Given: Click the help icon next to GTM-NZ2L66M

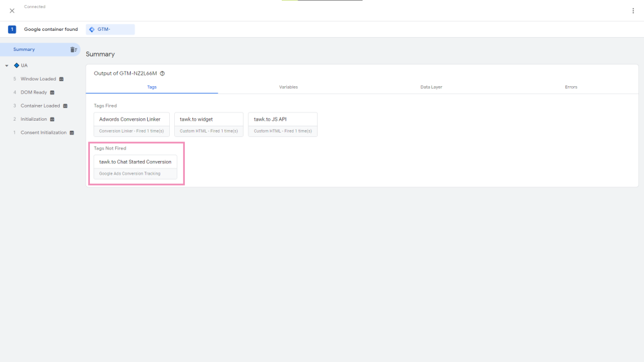Looking at the screenshot, I should (162, 74).
